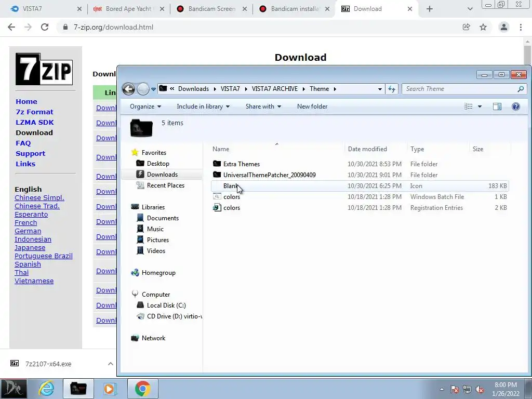Open the Share with menu

[x=263, y=107]
